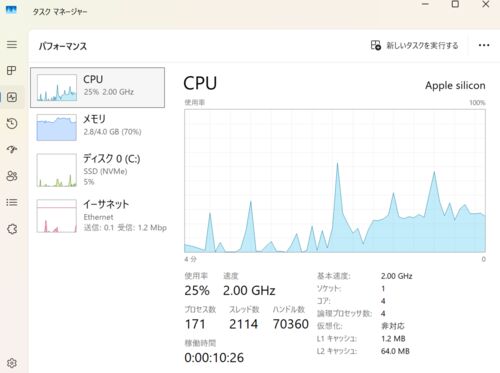Screen dimensions: 500x373
Task: Open the hamburger navigation menu
Action: (12, 44)
